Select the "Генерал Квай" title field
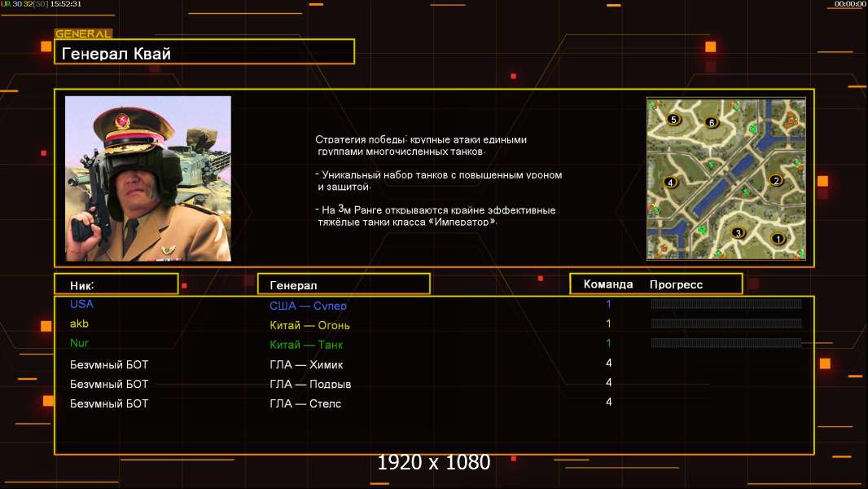The height and width of the screenshot is (489, 868). click(204, 53)
